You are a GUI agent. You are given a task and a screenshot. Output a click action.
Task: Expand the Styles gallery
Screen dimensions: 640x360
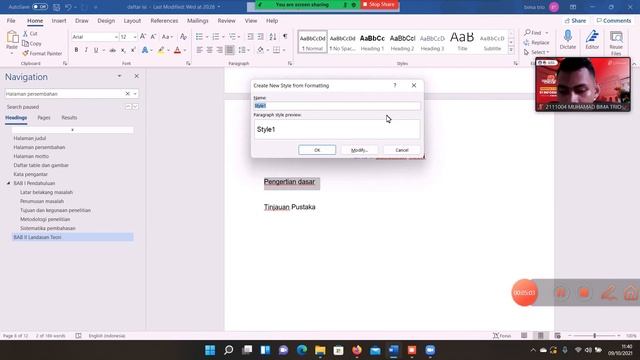click(x=511, y=50)
